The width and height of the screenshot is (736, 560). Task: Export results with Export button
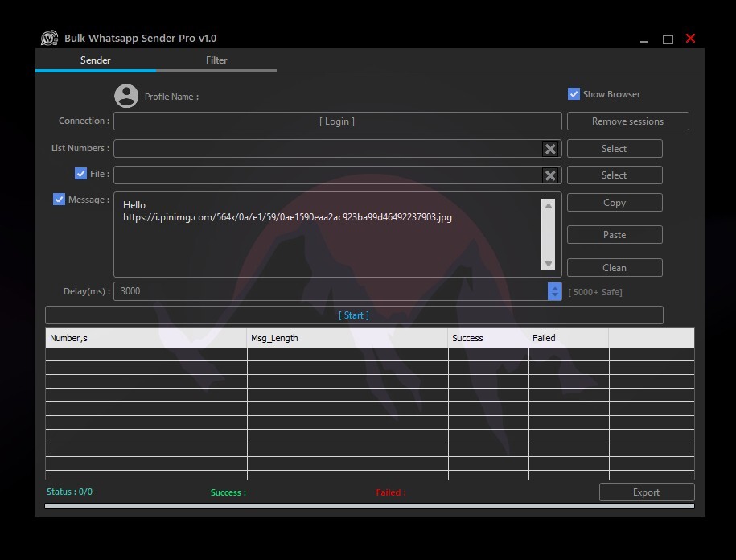tap(647, 492)
